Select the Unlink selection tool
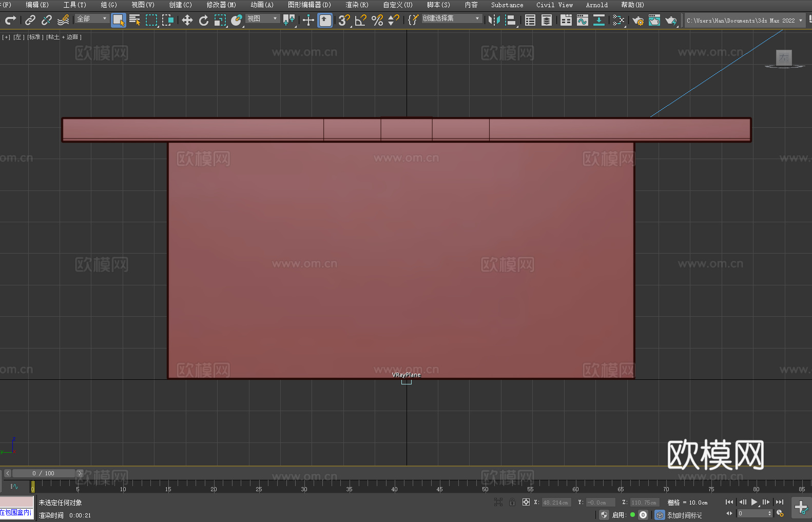 tap(47, 20)
